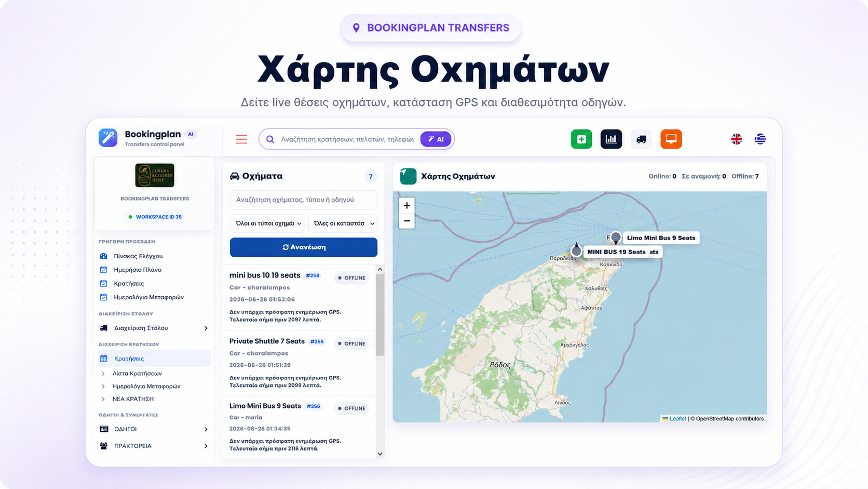
Task: Click the green Χάρτης Οχημάτων map icon
Action: (408, 176)
